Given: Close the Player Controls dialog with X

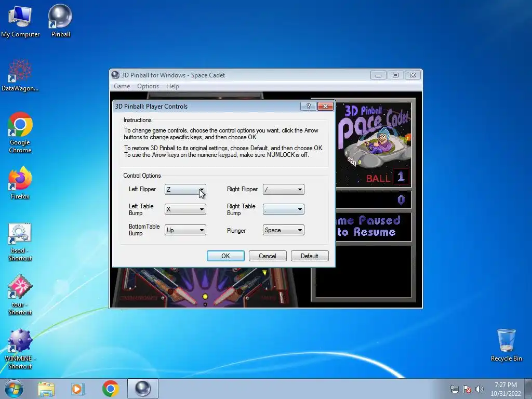Looking at the screenshot, I should 325,106.
